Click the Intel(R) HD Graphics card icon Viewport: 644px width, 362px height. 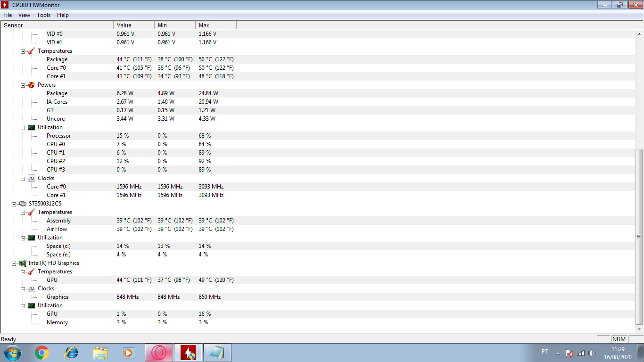[x=23, y=263]
